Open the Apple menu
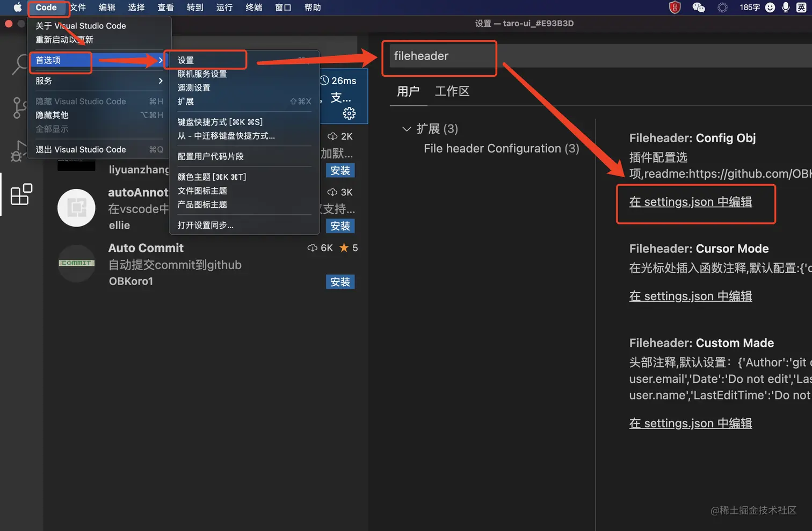Image resolution: width=812 pixels, height=531 pixels. coord(17,8)
